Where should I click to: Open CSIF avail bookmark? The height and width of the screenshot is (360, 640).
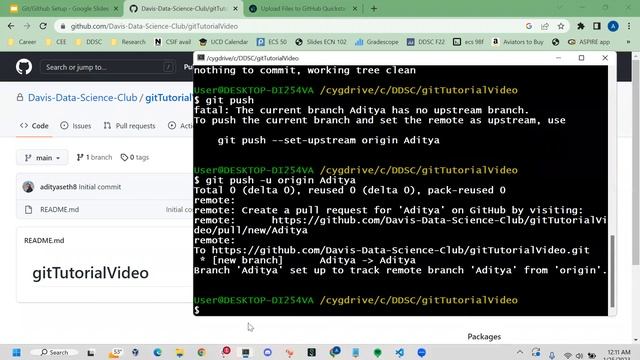click(x=173, y=42)
